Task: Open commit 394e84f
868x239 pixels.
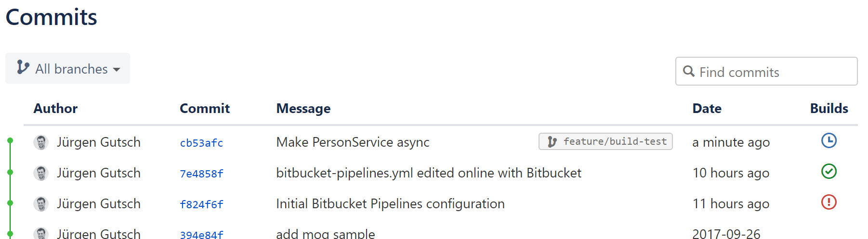Action: coord(201,235)
